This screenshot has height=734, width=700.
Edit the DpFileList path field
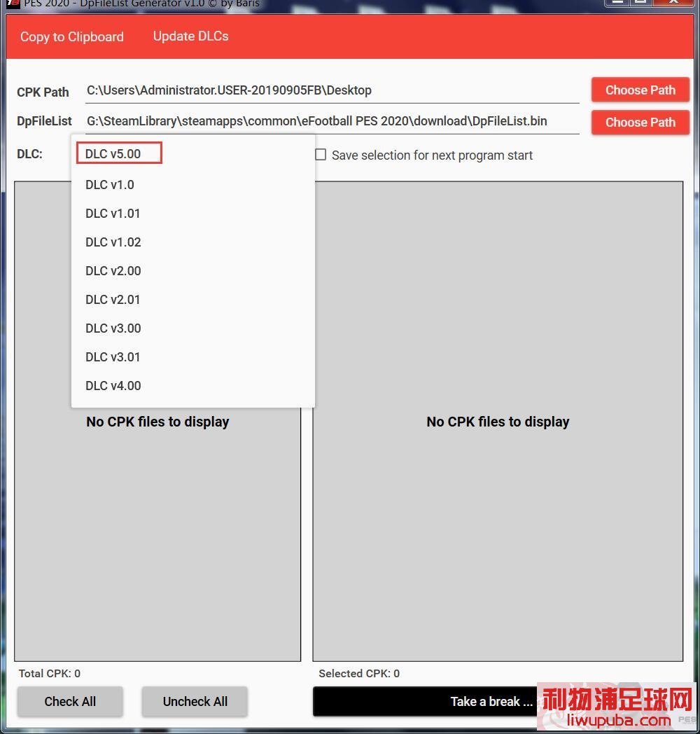pos(332,121)
